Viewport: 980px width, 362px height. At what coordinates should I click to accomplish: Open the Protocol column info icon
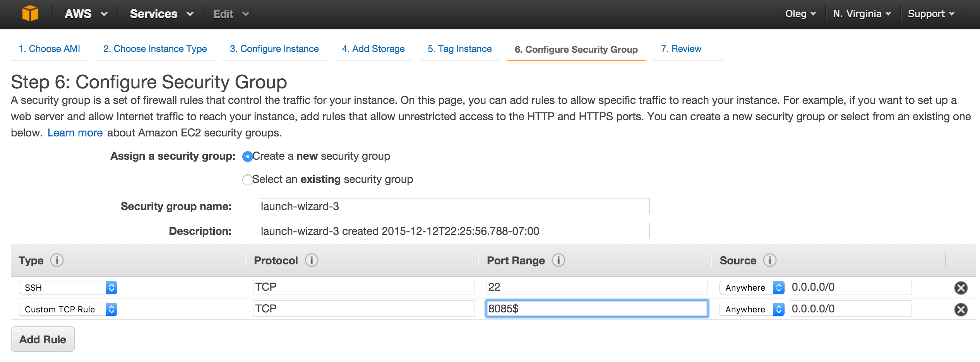[x=312, y=260]
